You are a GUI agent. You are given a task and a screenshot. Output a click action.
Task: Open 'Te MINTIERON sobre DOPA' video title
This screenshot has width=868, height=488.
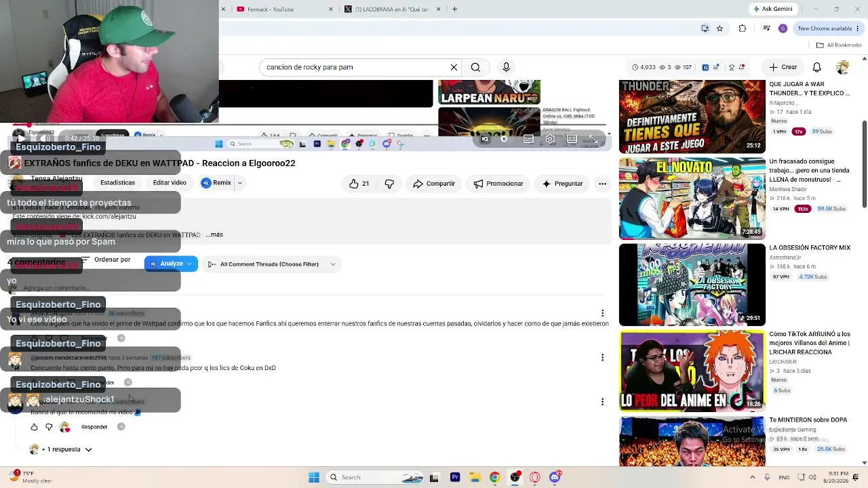coord(808,420)
